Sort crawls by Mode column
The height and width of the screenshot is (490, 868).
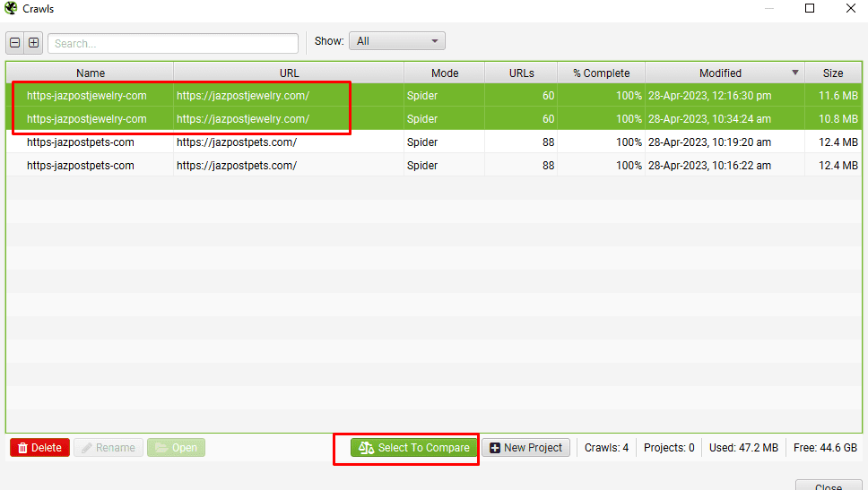point(445,73)
